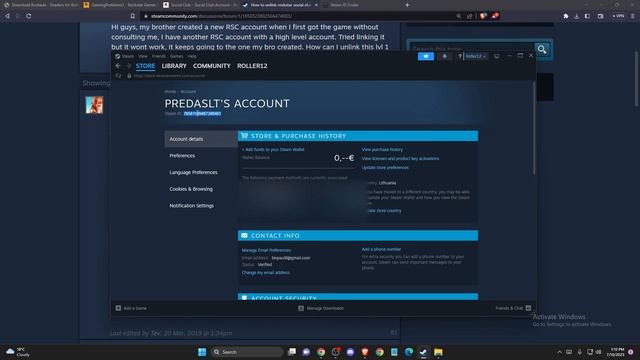
Task: Click Change my email address
Action: click(x=266, y=273)
